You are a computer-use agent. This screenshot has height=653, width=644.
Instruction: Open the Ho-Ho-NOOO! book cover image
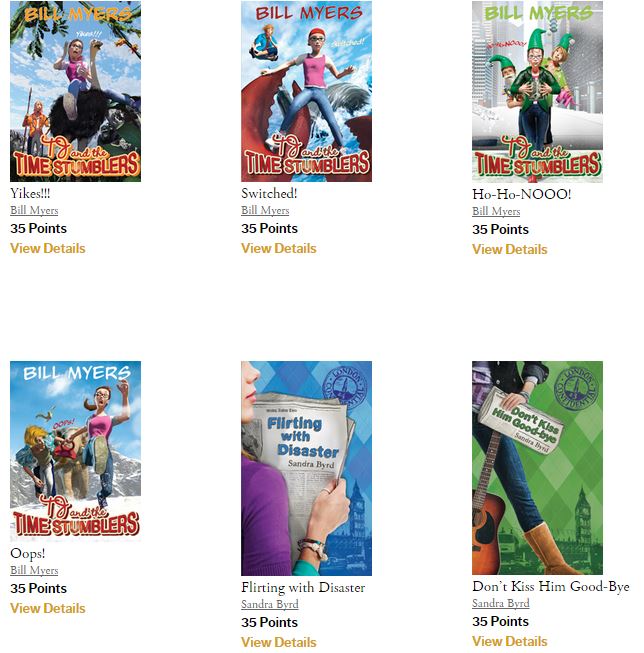tap(537, 92)
